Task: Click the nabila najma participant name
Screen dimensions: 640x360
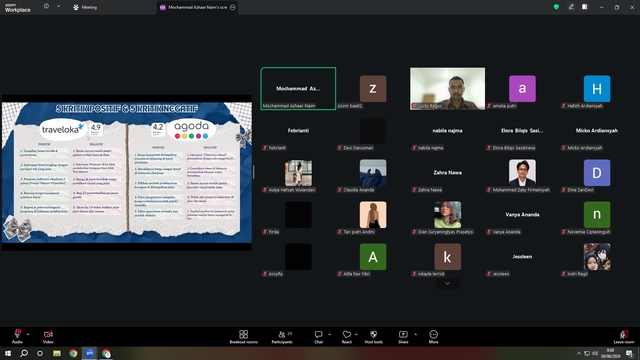Action: click(447, 131)
